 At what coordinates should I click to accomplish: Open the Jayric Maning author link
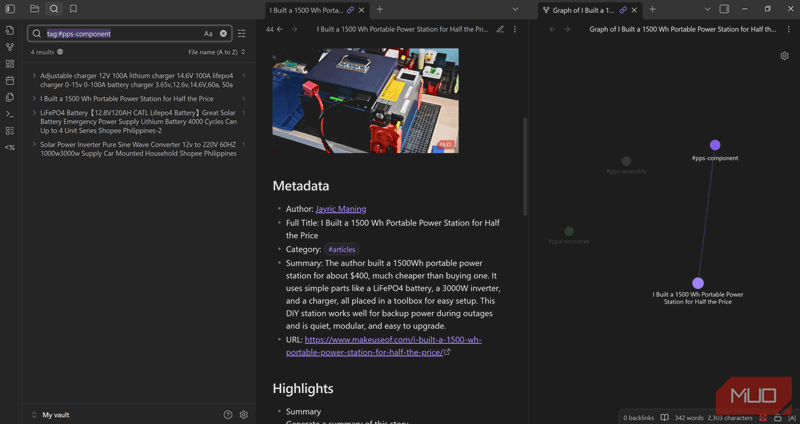340,209
